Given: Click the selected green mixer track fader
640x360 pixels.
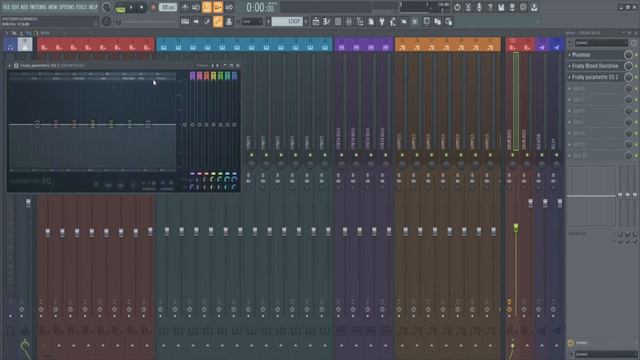Looking at the screenshot, I should point(516,227).
